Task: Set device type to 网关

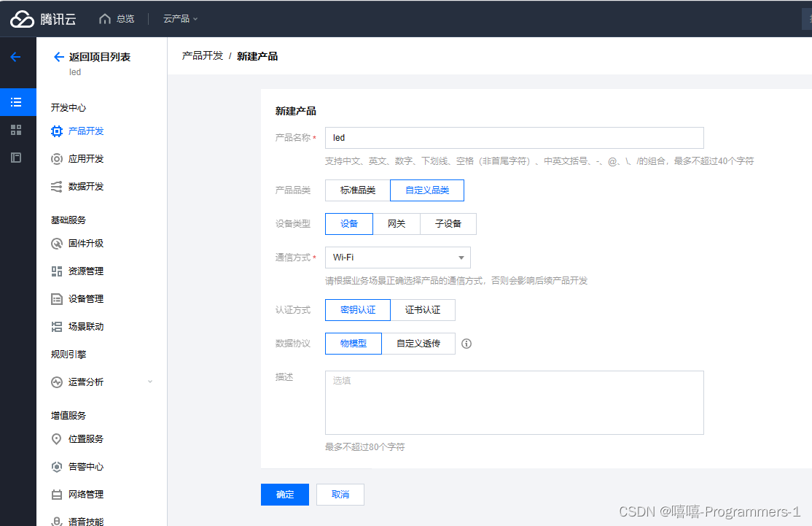Action: click(x=397, y=224)
